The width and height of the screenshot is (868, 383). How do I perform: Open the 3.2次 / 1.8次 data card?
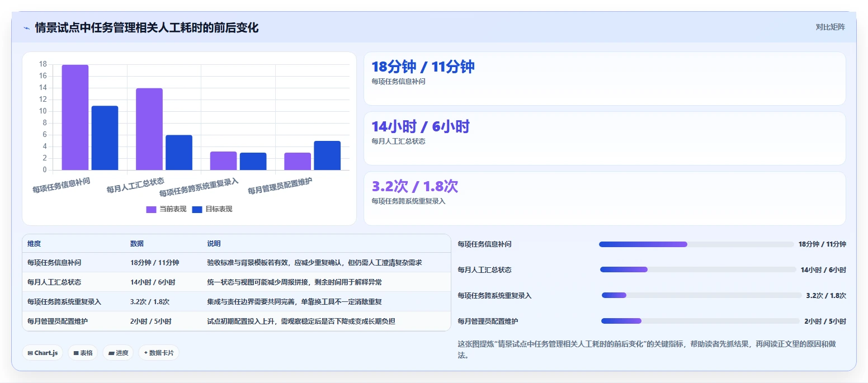(605, 198)
